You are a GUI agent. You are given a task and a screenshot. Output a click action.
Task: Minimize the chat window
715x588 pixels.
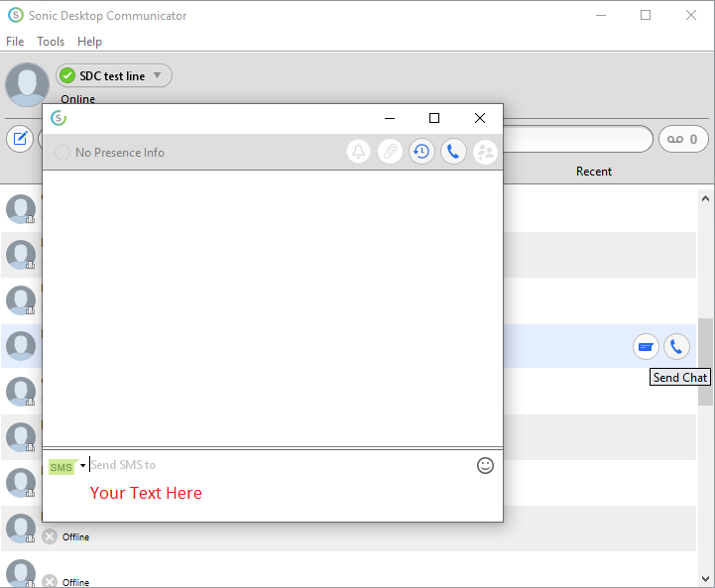coord(390,118)
